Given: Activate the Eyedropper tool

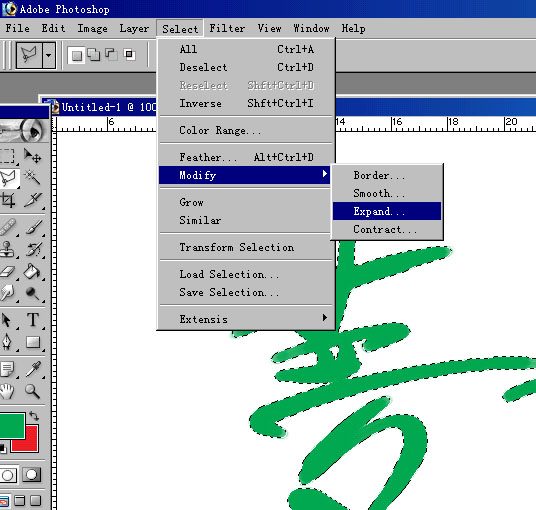Looking at the screenshot, I should pos(33,369).
